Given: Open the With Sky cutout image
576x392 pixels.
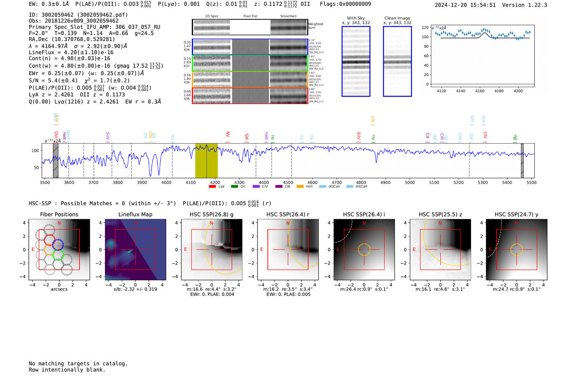Looking at the screenshot, I should (356, 61).
